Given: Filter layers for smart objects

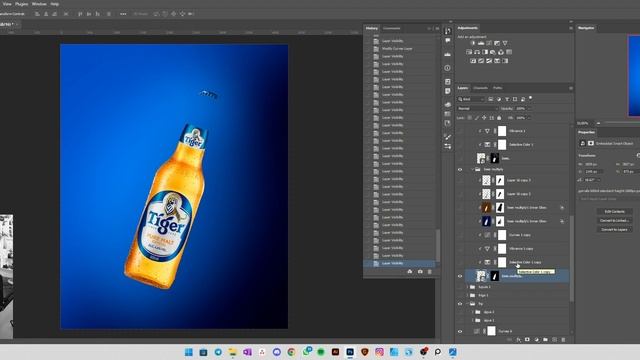Looking at the screenshot, I should pos(523,99).
